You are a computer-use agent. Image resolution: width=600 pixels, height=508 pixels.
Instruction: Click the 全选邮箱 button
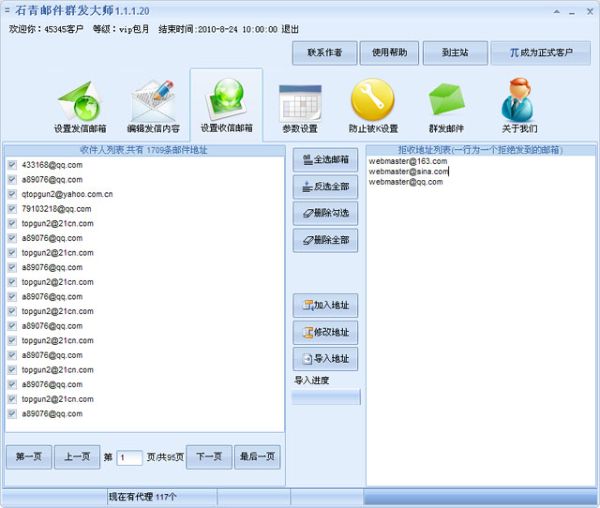pyautogui.click(x=325, y=160)
